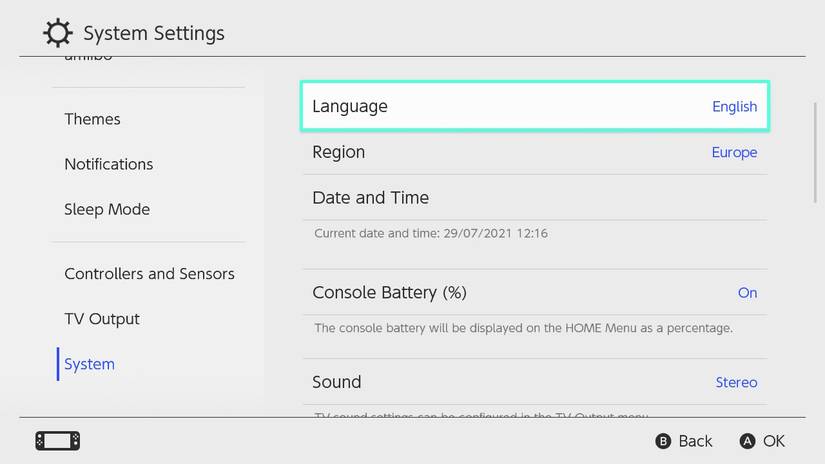Click the Back label
This screenshot has height=464, width=825.
click(695, 441)
